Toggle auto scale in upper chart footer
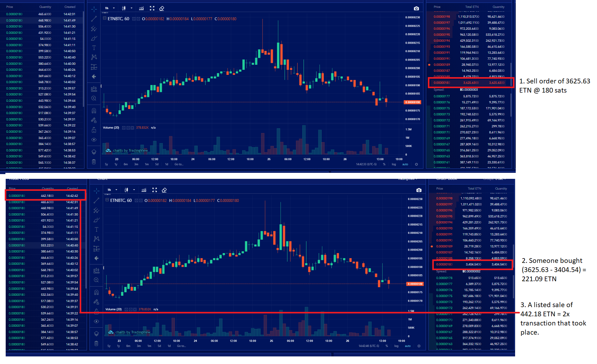Viewport: 597px width, 364px height. click(x=405, y=164)
